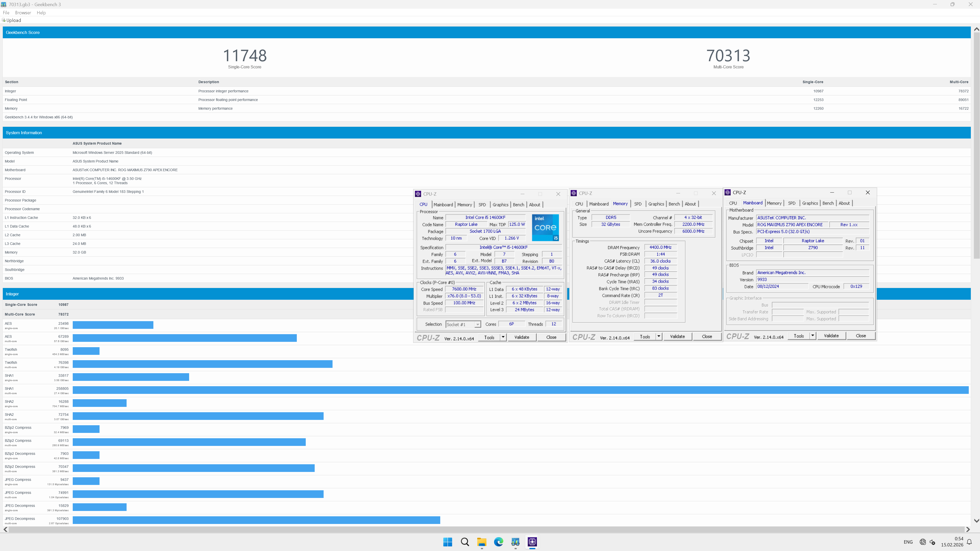
Task: Click the SHA1 multi-core result bar
Action: point(520,390)
